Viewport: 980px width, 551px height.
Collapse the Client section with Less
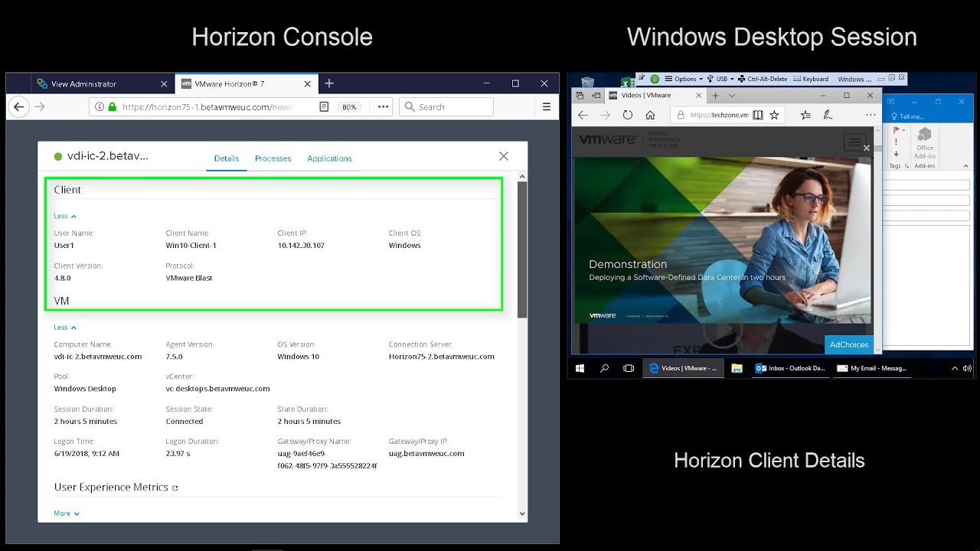pos(65,216)
